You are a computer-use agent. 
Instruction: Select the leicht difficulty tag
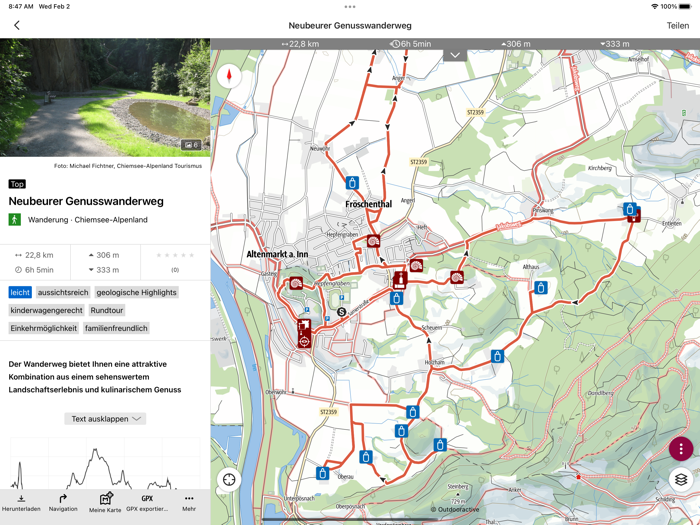(x=20, y=292)
